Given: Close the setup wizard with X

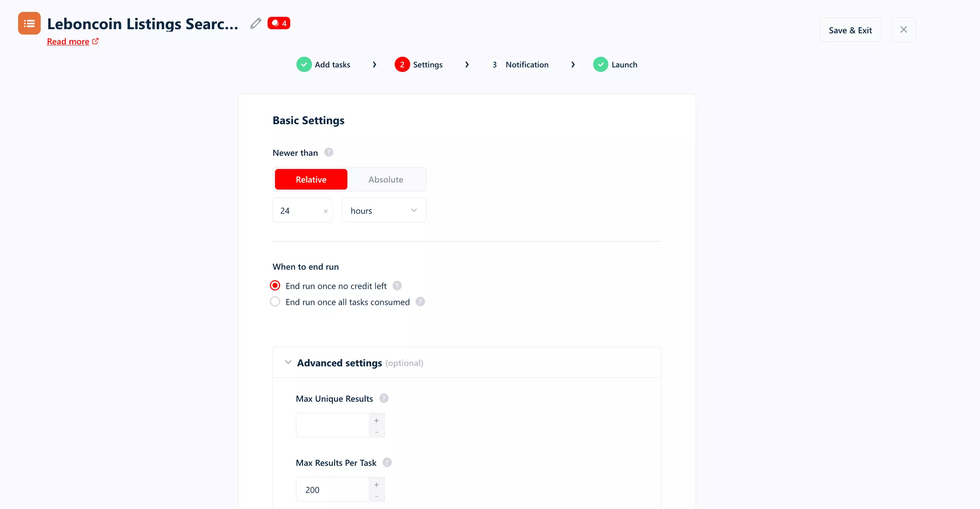Looking at the screenshot, I should [x=903, y=30].
